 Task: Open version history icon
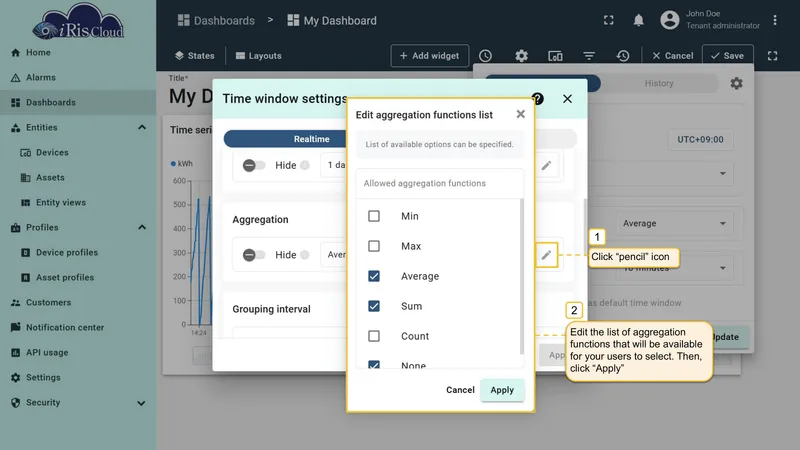click(623, 56)
